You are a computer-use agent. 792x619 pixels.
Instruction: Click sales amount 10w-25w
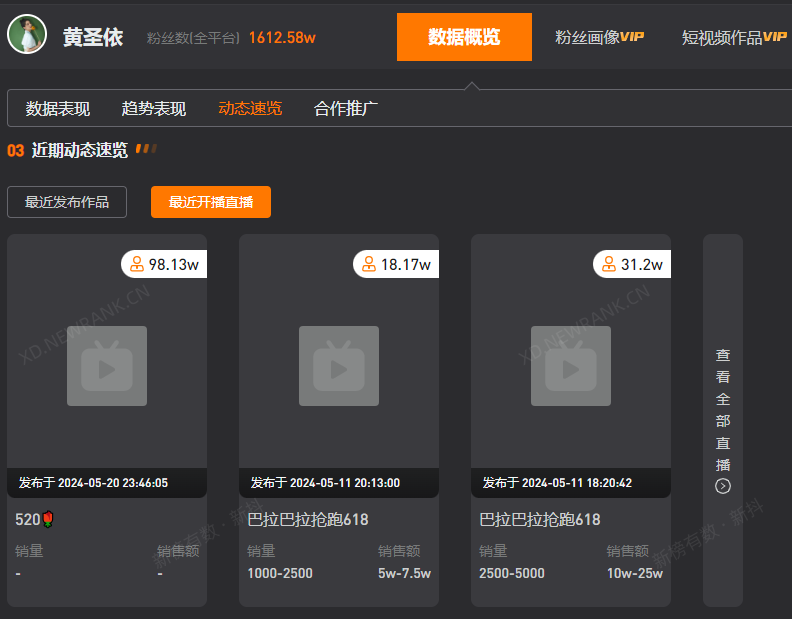point(635,573)
